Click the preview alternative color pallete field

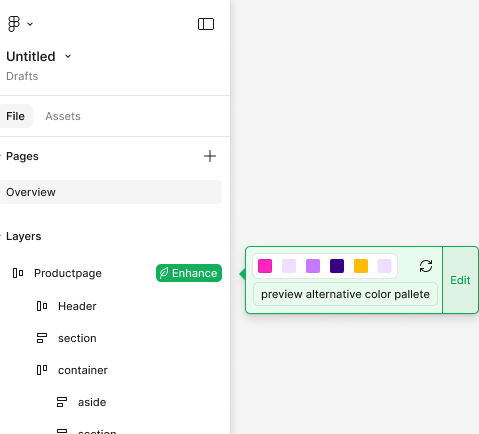(345, 294)
